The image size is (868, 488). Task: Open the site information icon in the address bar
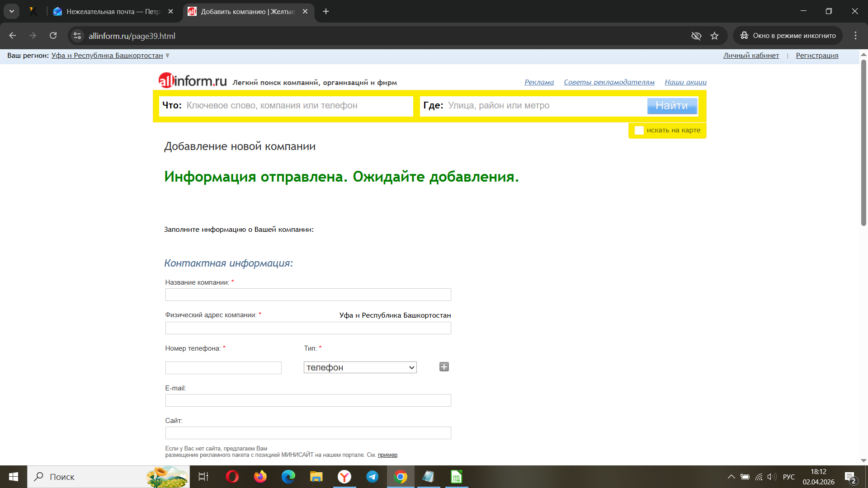(x=77, y=36)
